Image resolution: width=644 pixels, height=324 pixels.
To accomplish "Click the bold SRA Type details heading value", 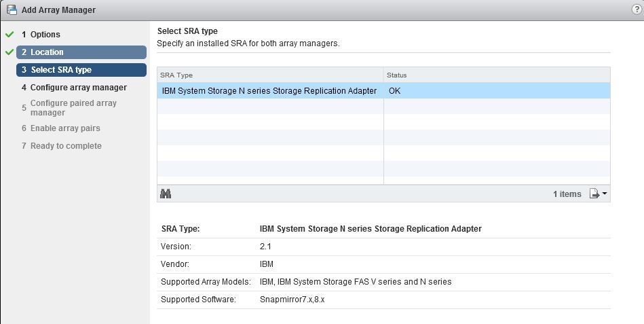I will tap(371, 229).
